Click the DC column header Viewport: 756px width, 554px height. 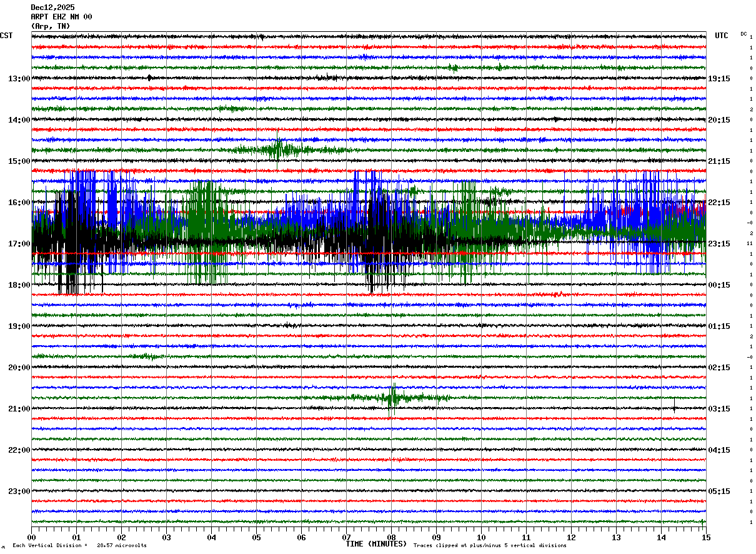coord(744,34)
